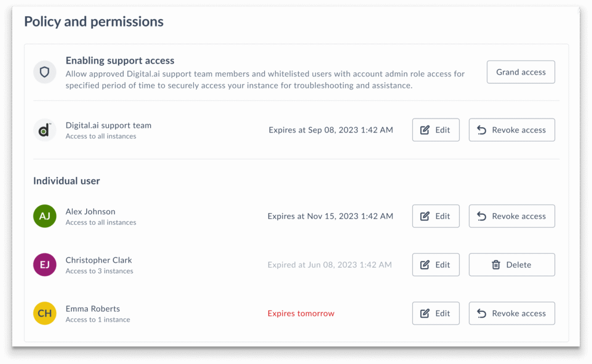Revoke access for Alex Johnson
Image resolution: width=592 pixels, height=364 pixels.
(512, 216)
